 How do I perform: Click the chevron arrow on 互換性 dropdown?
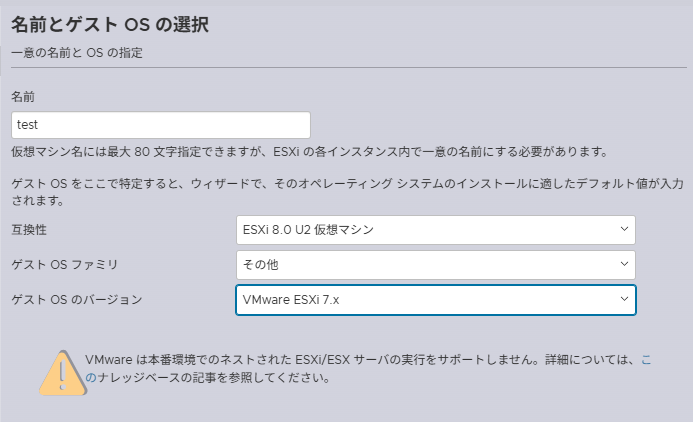[x=624, y=229]
